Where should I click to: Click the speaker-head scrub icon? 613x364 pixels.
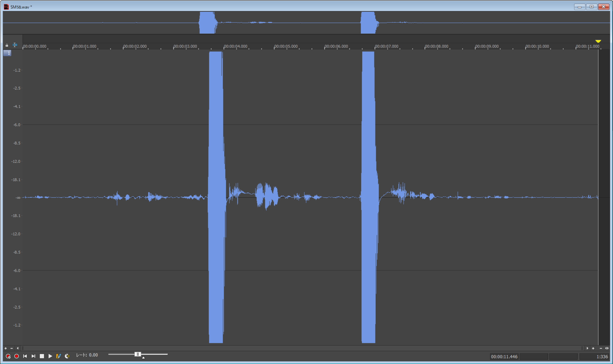67,356
